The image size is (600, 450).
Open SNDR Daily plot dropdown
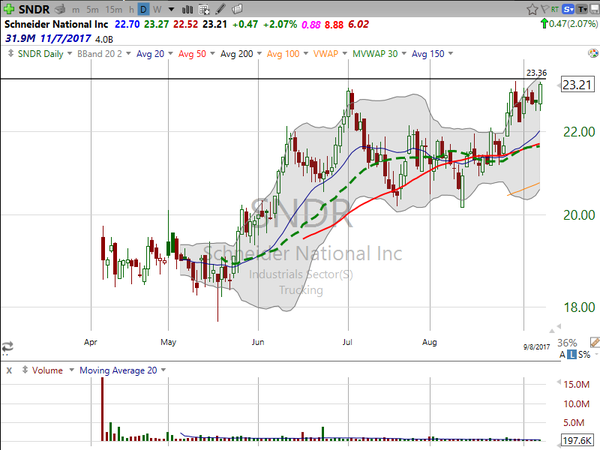(x=70, y=54)
